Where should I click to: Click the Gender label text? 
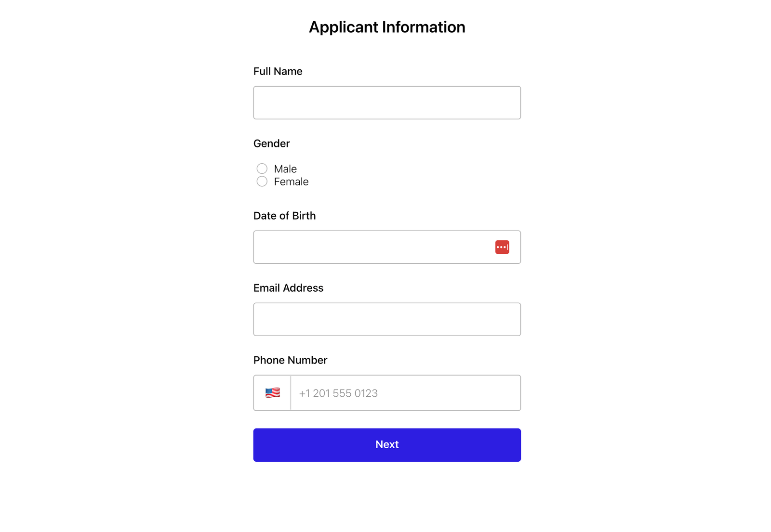[271, 143]
